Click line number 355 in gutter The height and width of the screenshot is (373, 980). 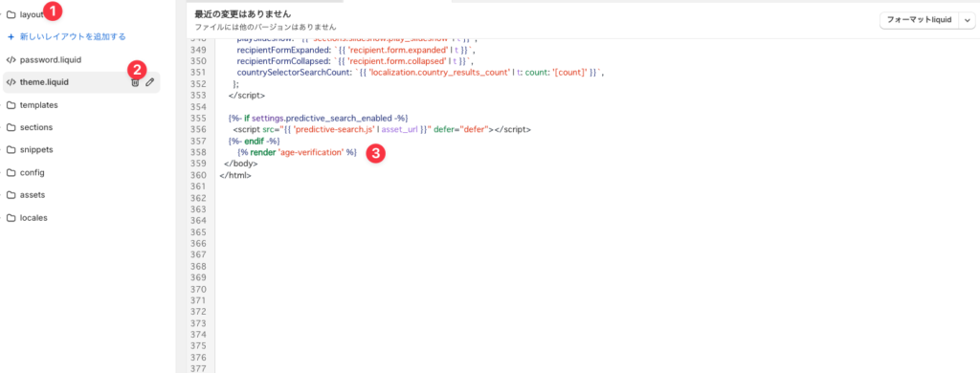tap(197, 118)
